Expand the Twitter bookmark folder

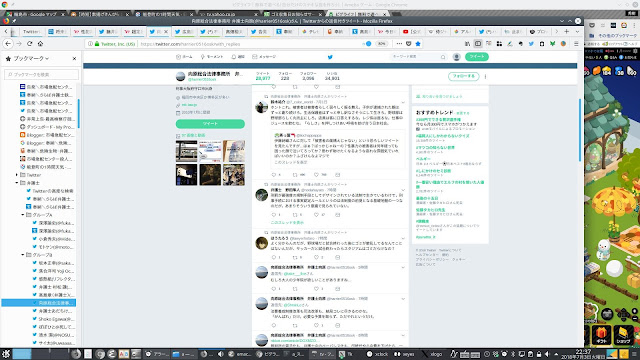click(17, 175)
